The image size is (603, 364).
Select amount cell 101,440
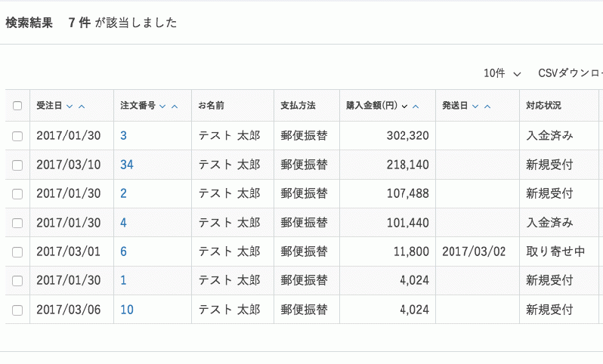[407, 223]
